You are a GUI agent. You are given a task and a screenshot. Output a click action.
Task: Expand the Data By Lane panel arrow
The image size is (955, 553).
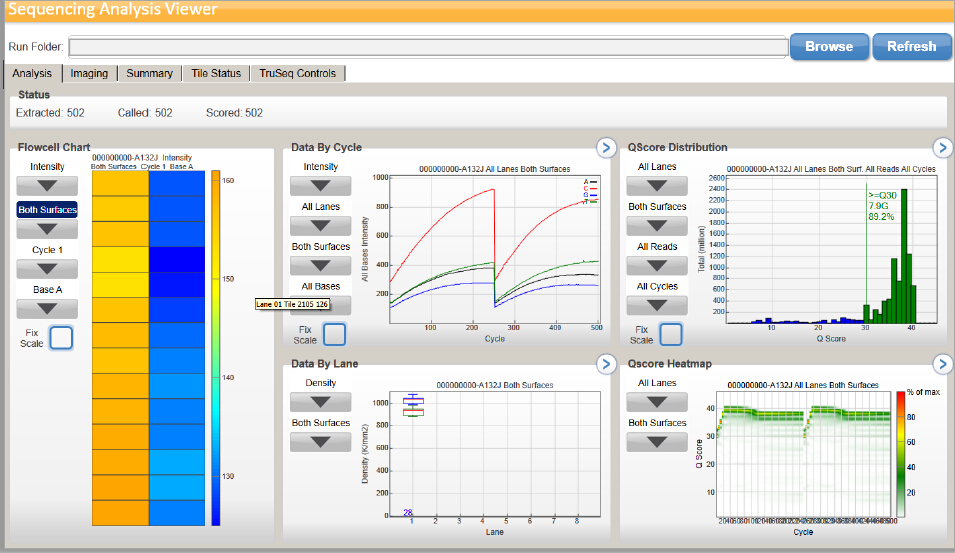pos(605,364)
